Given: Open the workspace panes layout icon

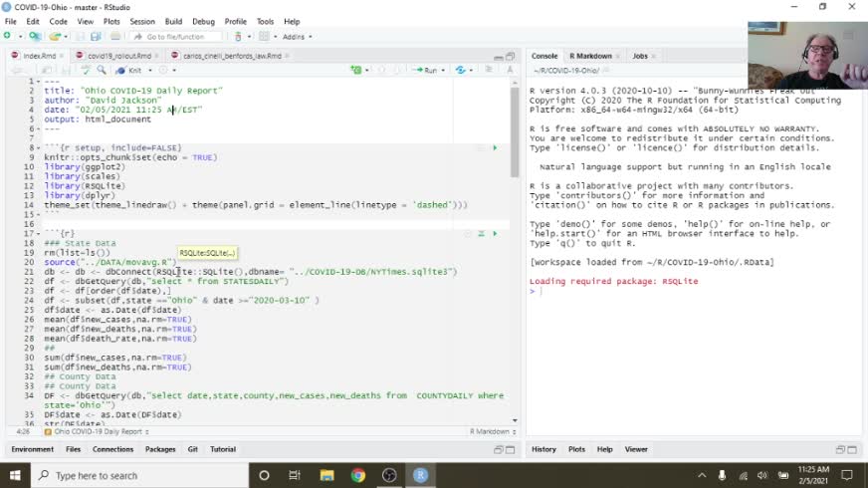Looking at the screenshot, I should coord(264,37).
